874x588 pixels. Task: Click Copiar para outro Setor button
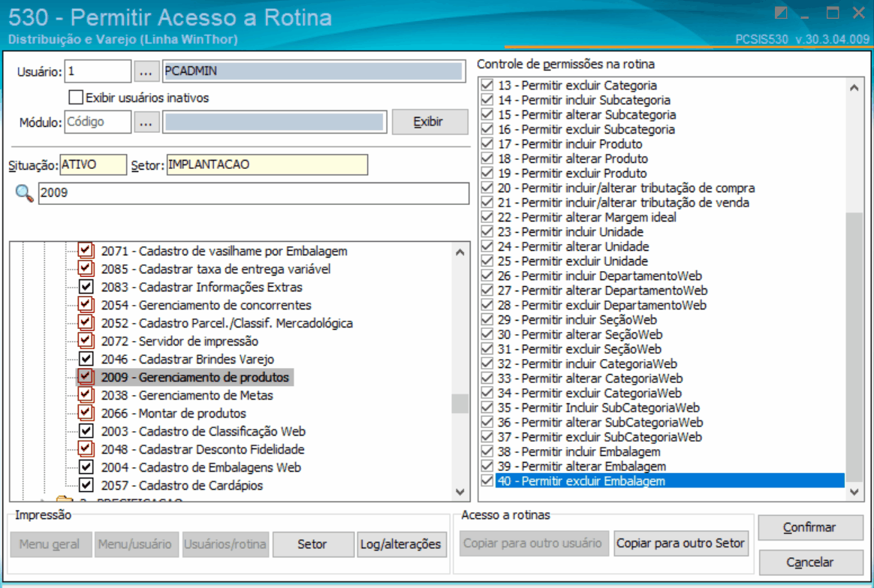680,543
